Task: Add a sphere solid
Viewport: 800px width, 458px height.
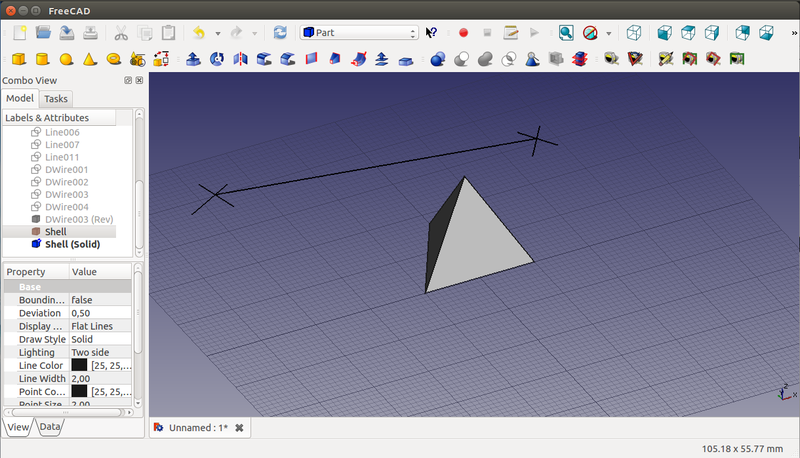Action: click(x=66, y=59)
